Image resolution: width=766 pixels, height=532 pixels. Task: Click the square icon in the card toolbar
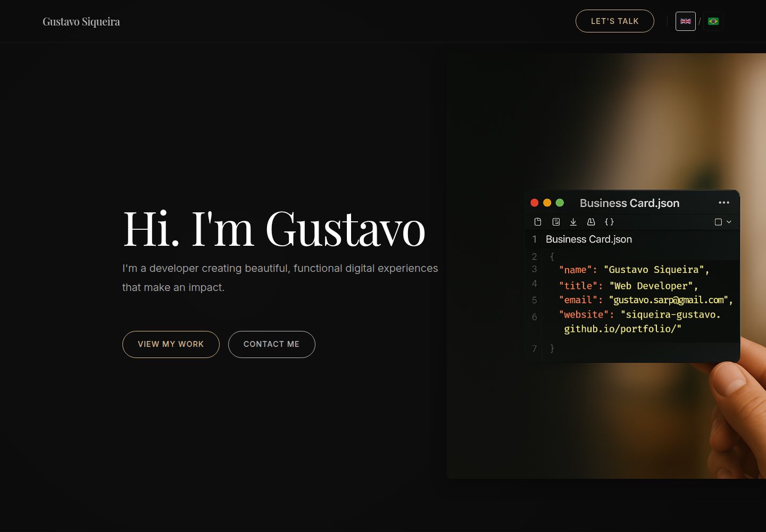[718, 222]
